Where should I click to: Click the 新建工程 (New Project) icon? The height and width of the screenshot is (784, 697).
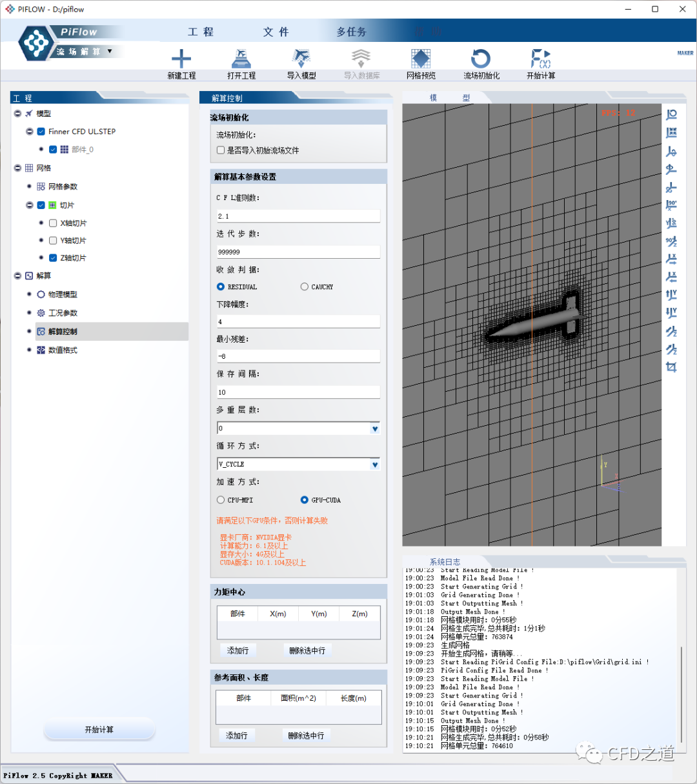coord(181,59)
